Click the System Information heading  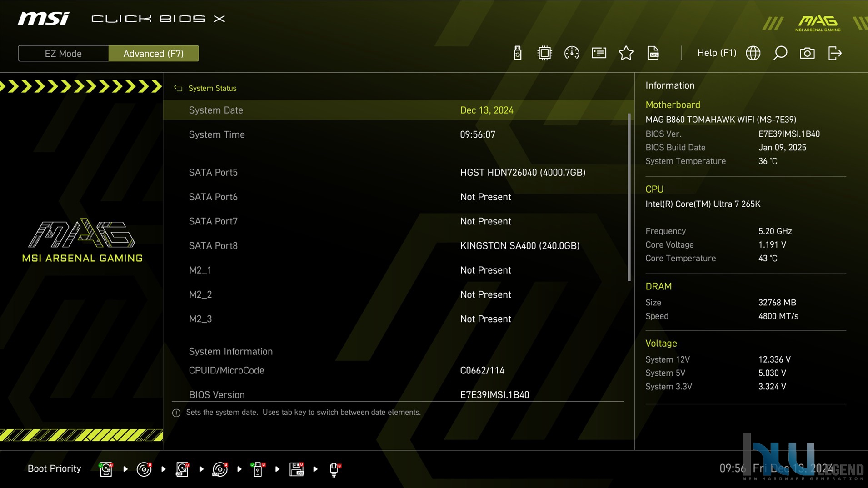[x=231, y=351]
